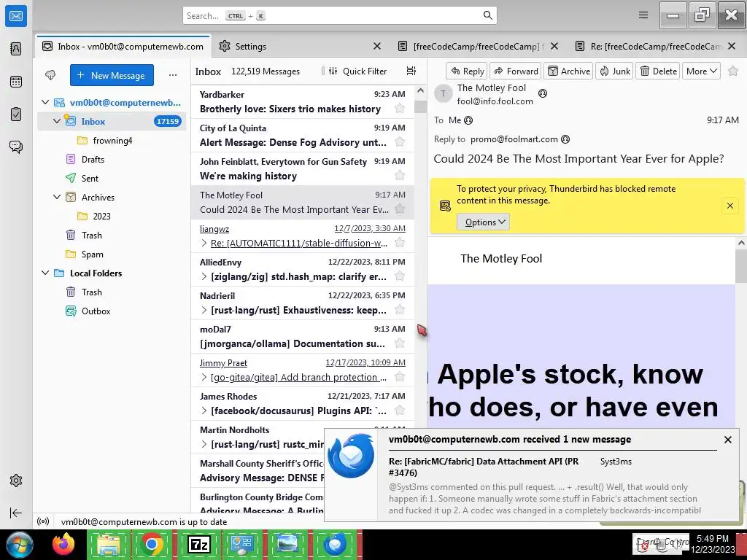Close the Settings tab
This screenshot has width=747, height=560.
(x=377, y=46)
